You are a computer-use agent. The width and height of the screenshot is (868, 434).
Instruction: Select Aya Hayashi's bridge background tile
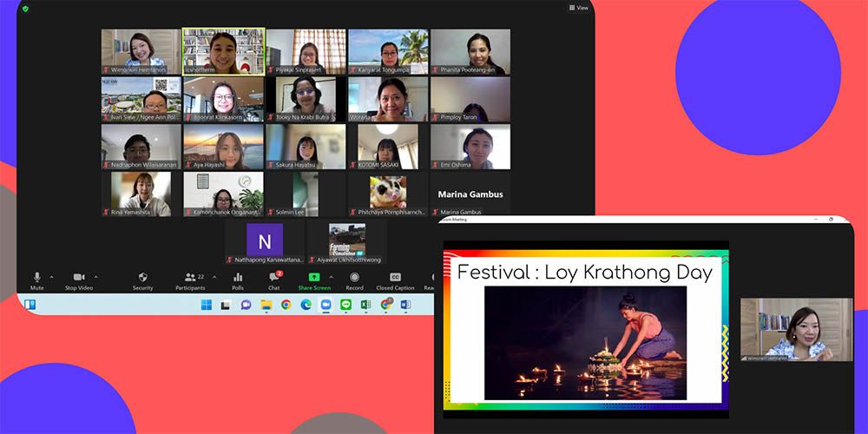tap(224, 147)
